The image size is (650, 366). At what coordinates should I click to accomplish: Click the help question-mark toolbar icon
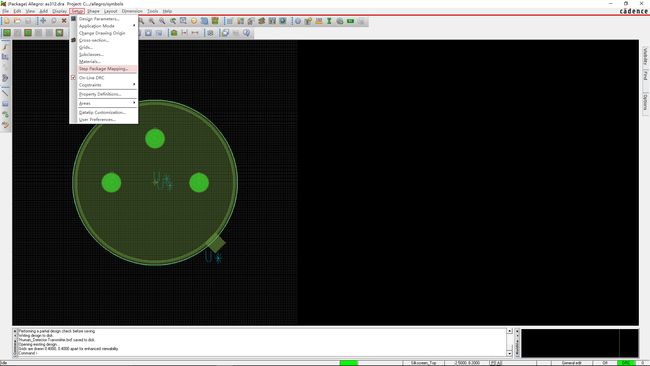(247, 32)
